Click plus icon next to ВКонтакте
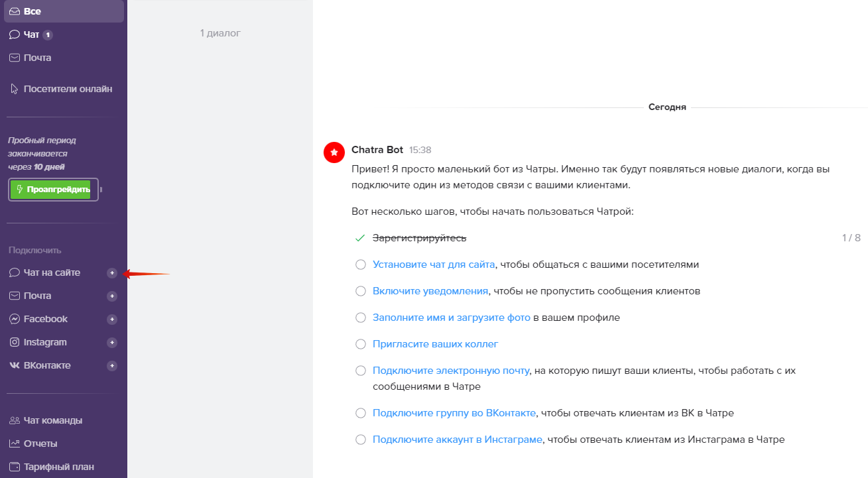868x478 pixels. (112, 365)
